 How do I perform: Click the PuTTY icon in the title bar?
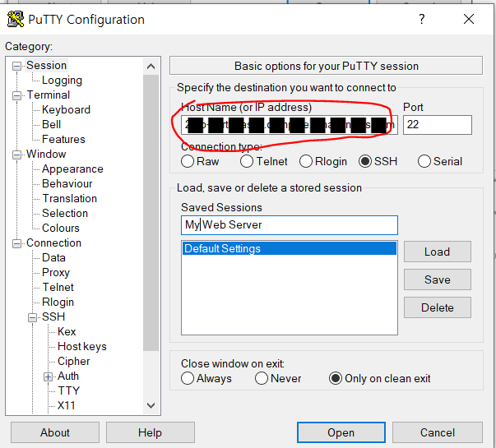coord(15,19)
